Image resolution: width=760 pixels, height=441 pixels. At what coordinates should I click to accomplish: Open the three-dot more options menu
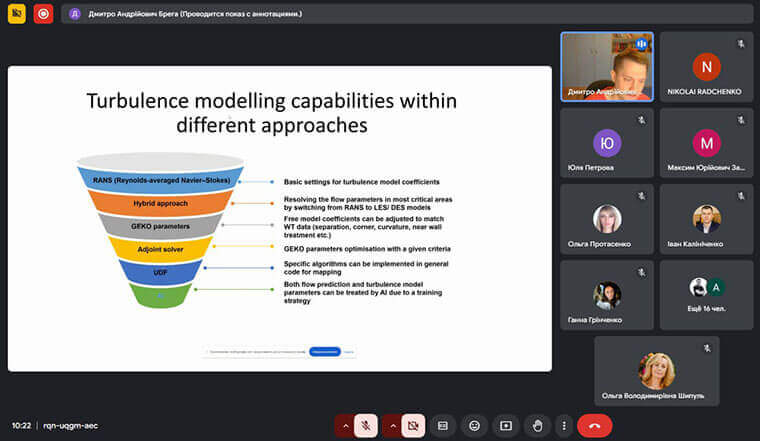564,425
